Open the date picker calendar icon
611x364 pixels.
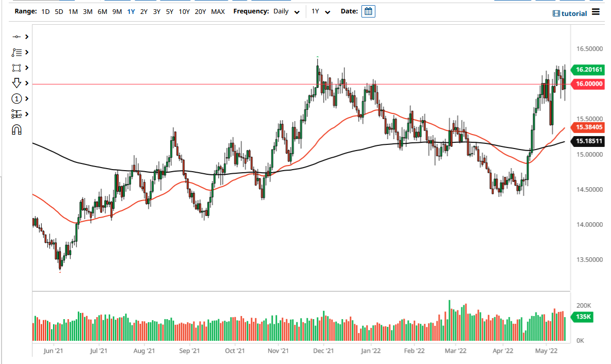pos(368,11)
